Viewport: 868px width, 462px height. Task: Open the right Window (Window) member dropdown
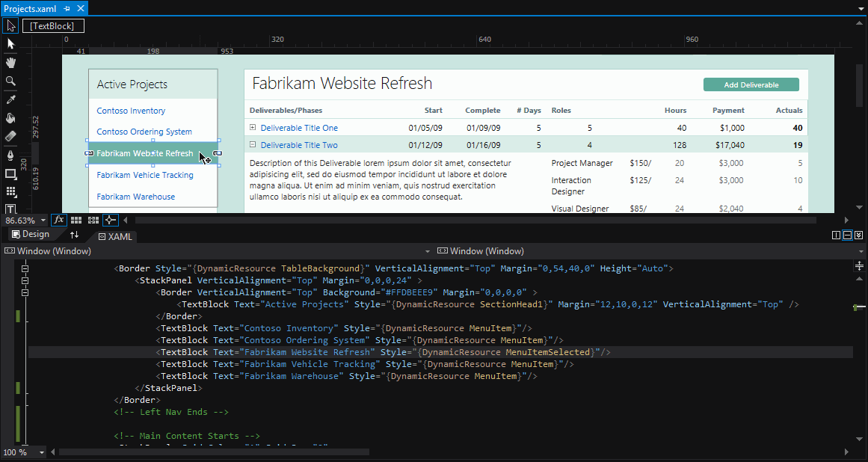tap(861, 251)
